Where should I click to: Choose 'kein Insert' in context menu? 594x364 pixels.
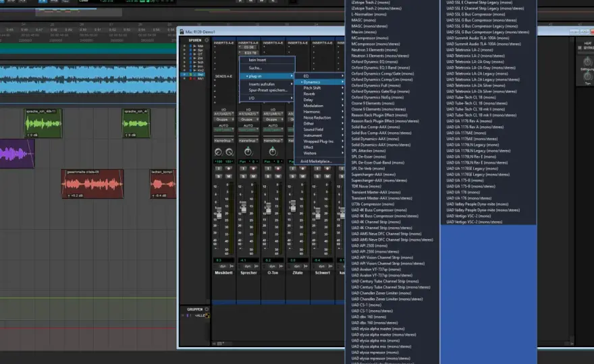[267, 60]
